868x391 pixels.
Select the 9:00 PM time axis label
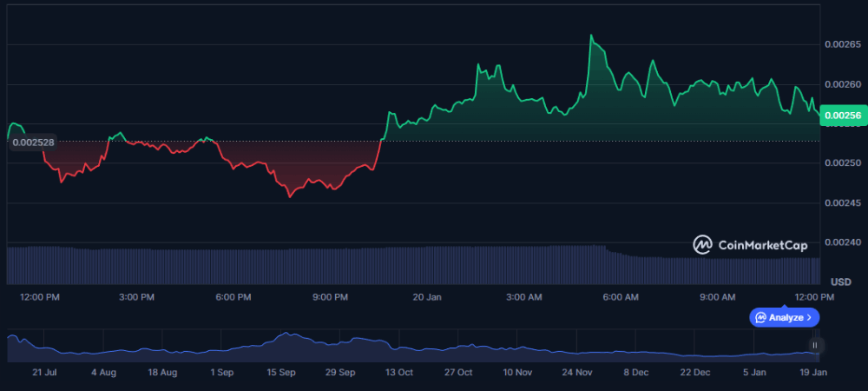click(330, 297)
